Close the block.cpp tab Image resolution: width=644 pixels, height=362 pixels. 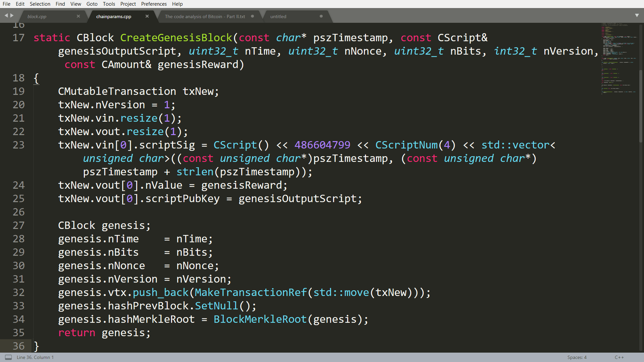[x=78, y=16]
